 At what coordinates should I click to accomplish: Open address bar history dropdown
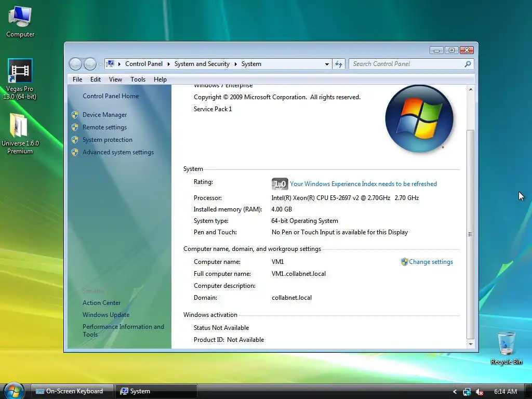tap(327, 64)
